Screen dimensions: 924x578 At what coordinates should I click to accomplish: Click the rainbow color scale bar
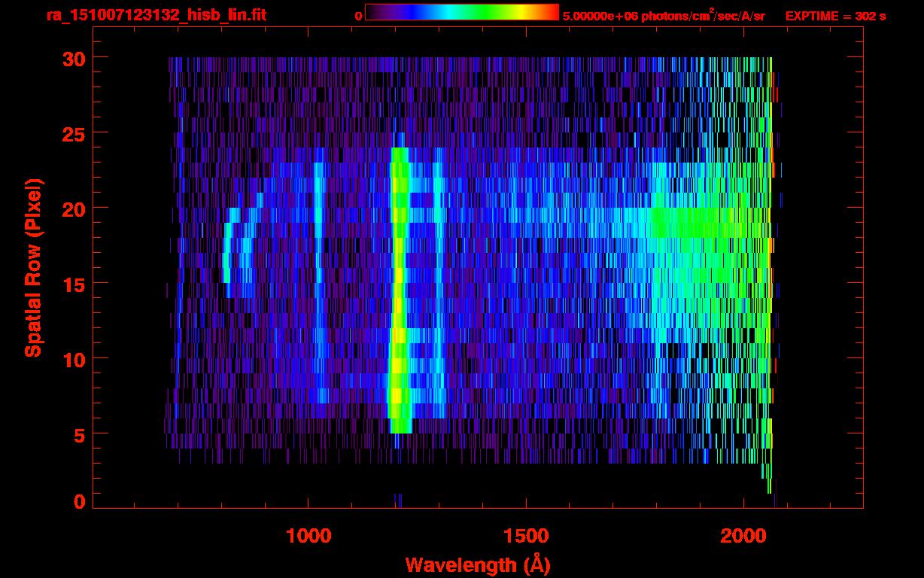tap(462, 12)
